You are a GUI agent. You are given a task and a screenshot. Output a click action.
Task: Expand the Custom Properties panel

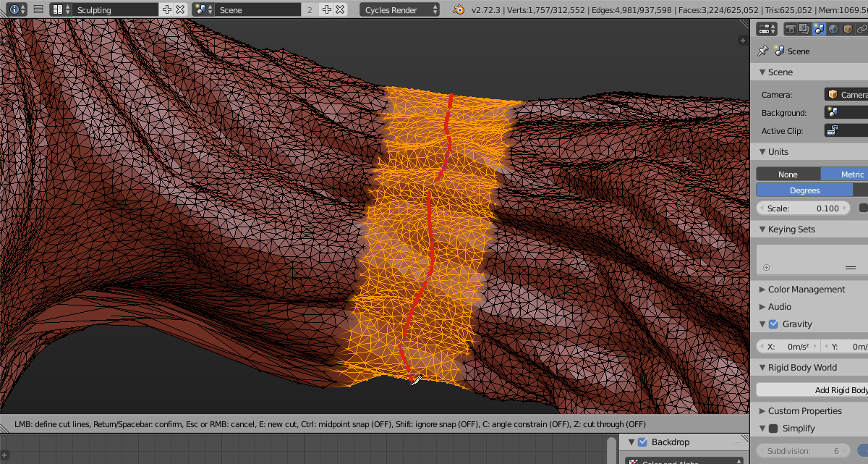tap(804, 411)
